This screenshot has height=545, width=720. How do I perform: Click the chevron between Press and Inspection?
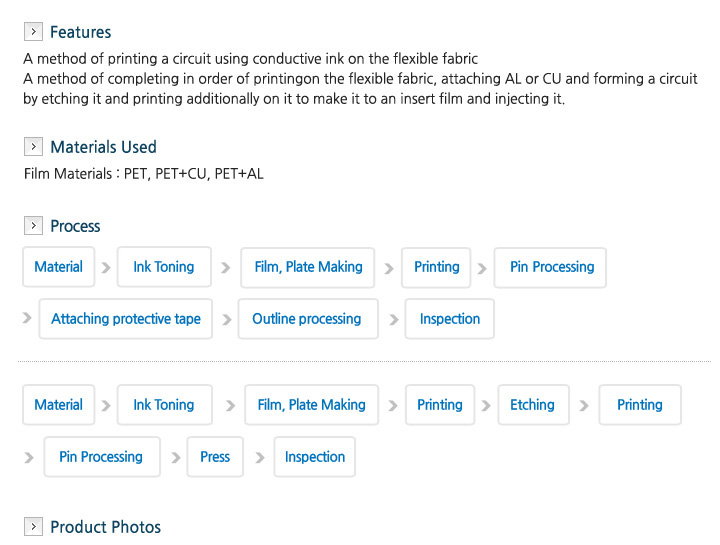pos(260,458)
